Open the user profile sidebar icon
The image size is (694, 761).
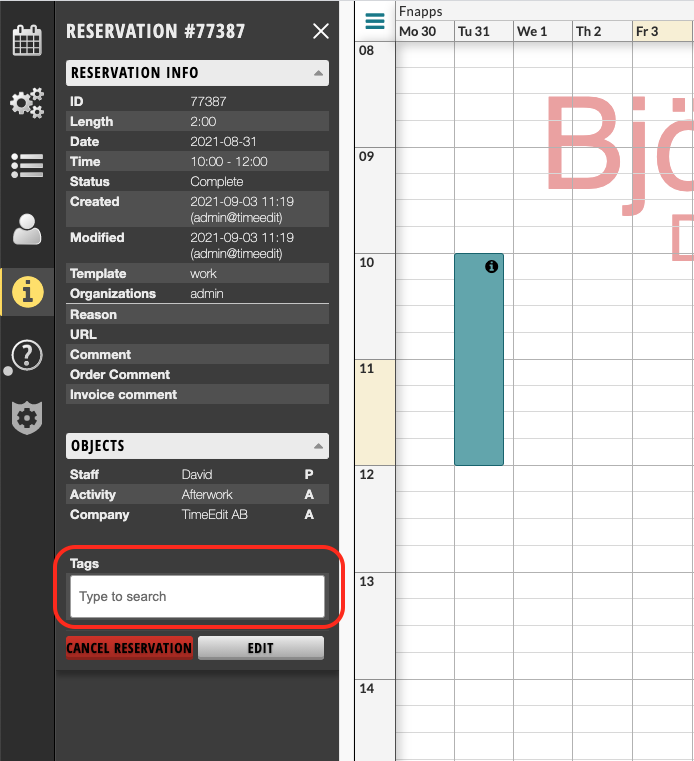[27, 229]
